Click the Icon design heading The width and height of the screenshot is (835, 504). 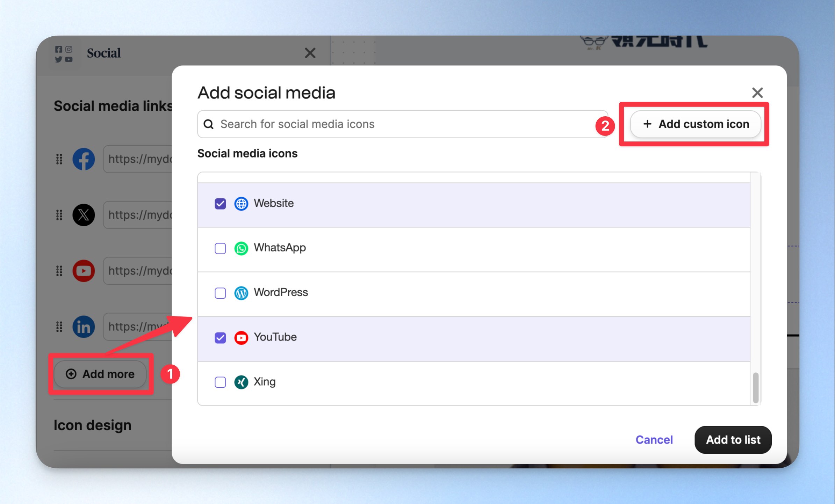93,425
